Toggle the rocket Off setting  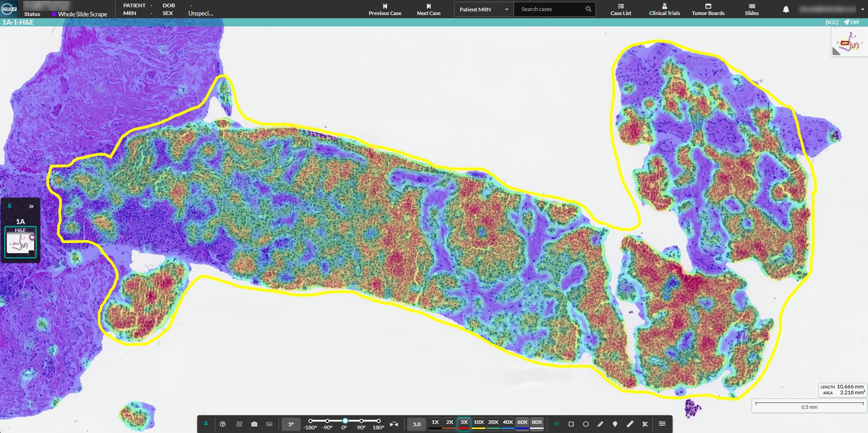click(x=851, y=22)
